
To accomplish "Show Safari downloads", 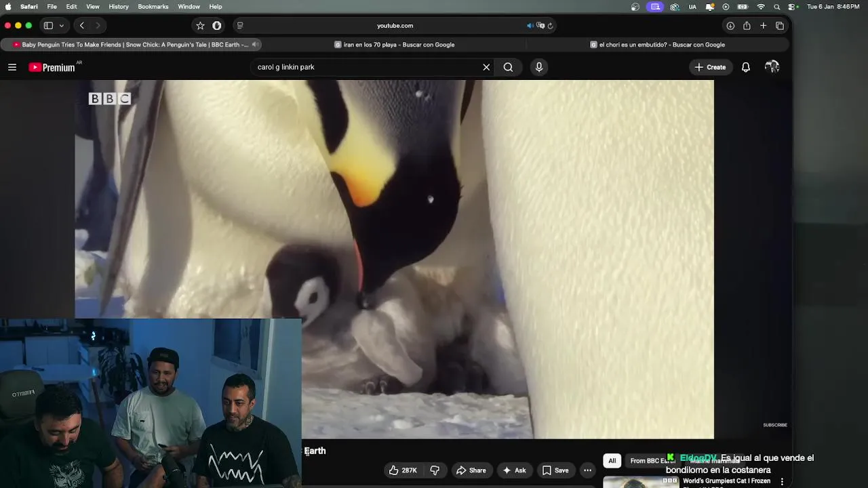I will click(730, 26).
